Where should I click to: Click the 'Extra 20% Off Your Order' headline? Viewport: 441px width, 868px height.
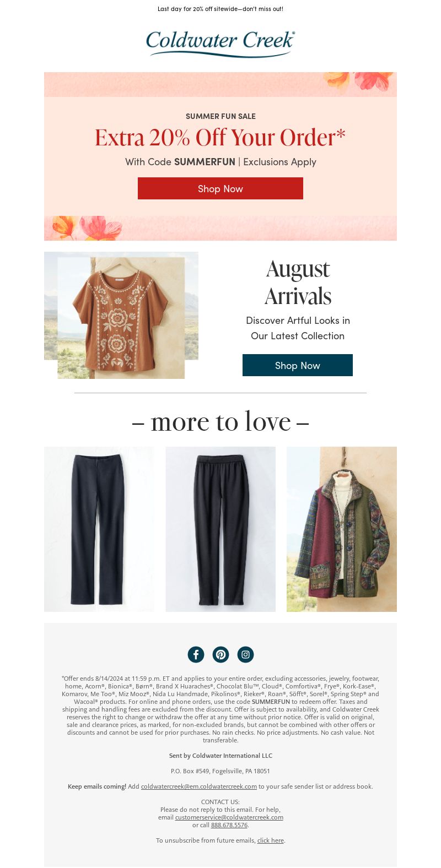click(x=220, y=138)
